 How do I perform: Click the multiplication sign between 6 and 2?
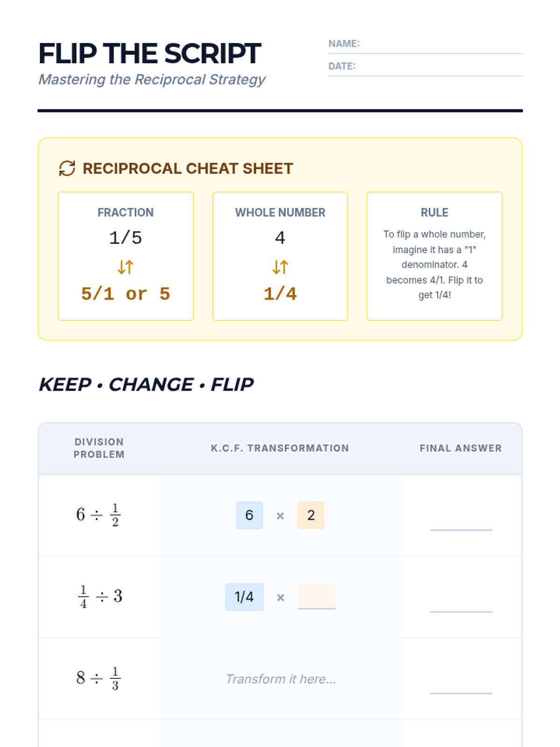coord(280,516)
